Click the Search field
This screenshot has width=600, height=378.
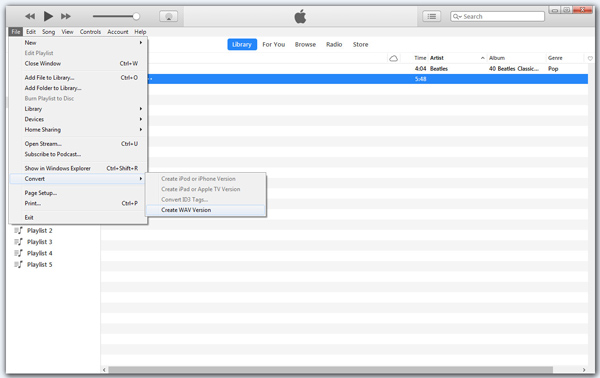pyautogui.click(x=497, y=16)
